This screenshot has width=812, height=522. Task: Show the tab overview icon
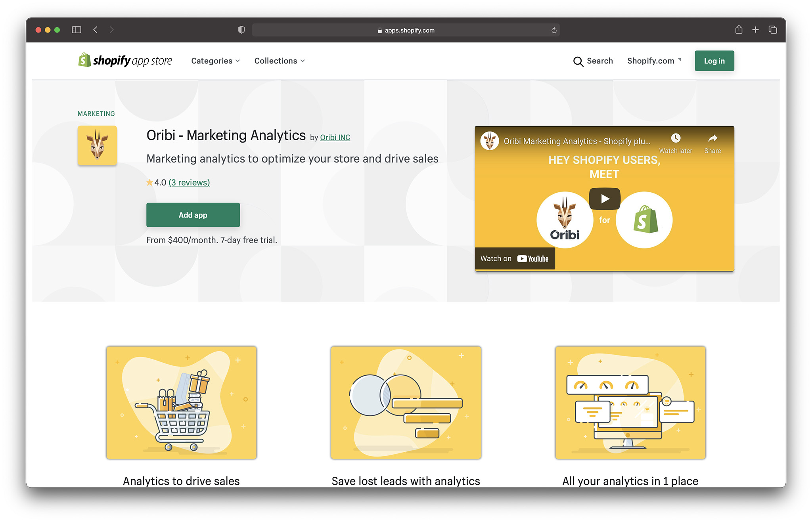click(773, 30)
